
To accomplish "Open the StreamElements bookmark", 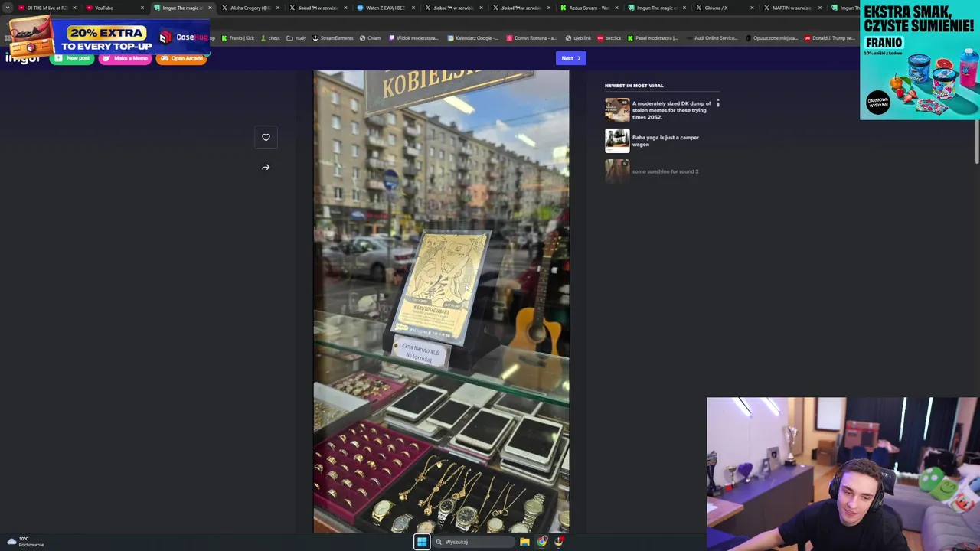I will click(332, 38).
